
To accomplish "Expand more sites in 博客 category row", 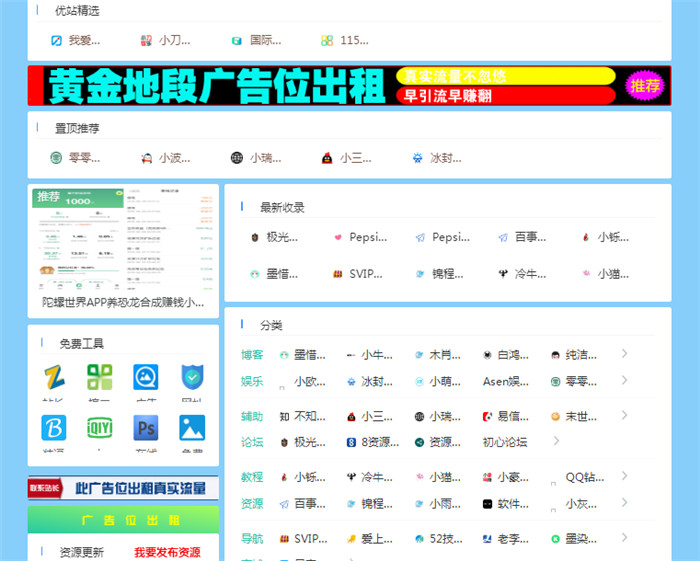I will (x=624, y=354).
